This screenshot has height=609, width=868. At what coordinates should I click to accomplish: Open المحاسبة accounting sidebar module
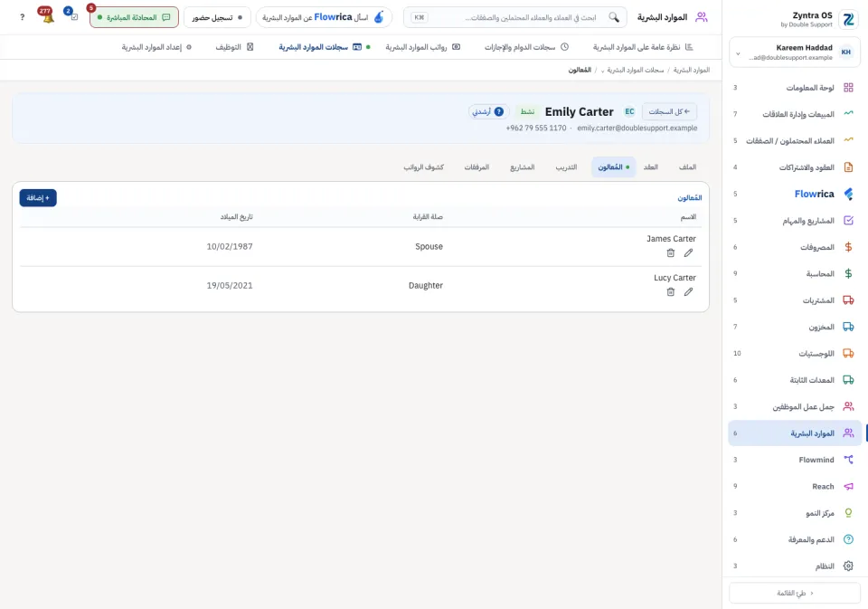click(x=795, y=274)
